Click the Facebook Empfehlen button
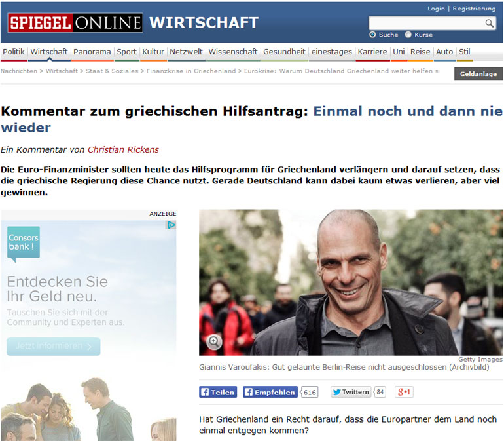This screenshot has width=504, height=441. (270, 392)
